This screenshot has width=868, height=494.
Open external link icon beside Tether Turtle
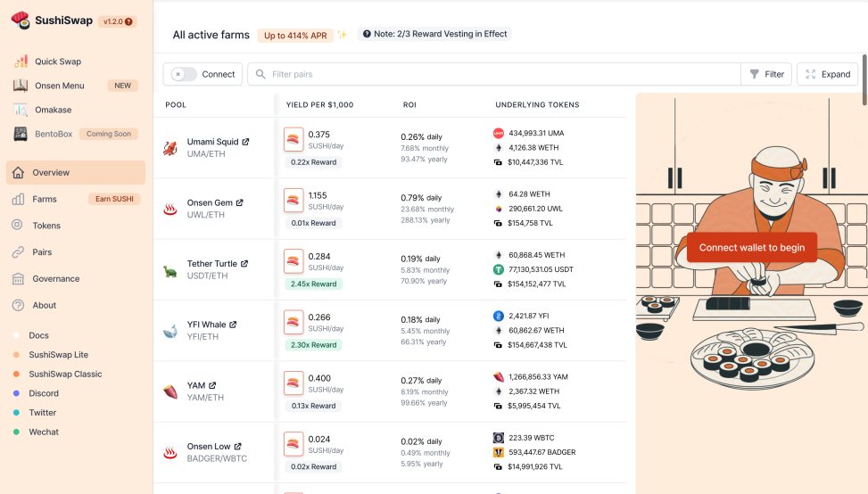pos(244,264)
